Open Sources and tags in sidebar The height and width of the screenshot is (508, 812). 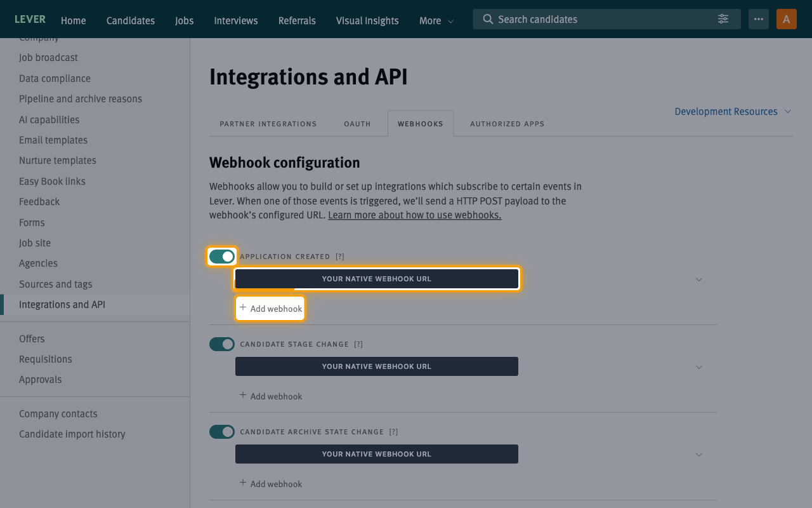click(x=56, y=284)
